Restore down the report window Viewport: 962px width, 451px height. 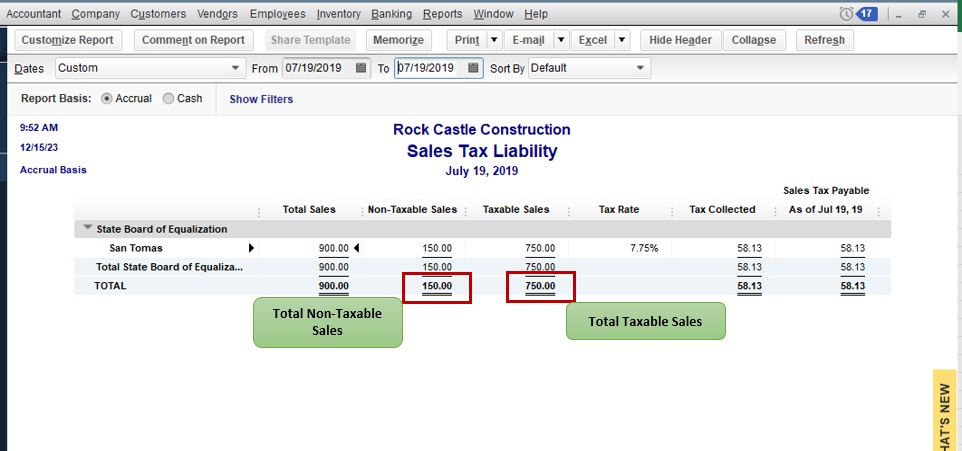(x=922, y=14)
